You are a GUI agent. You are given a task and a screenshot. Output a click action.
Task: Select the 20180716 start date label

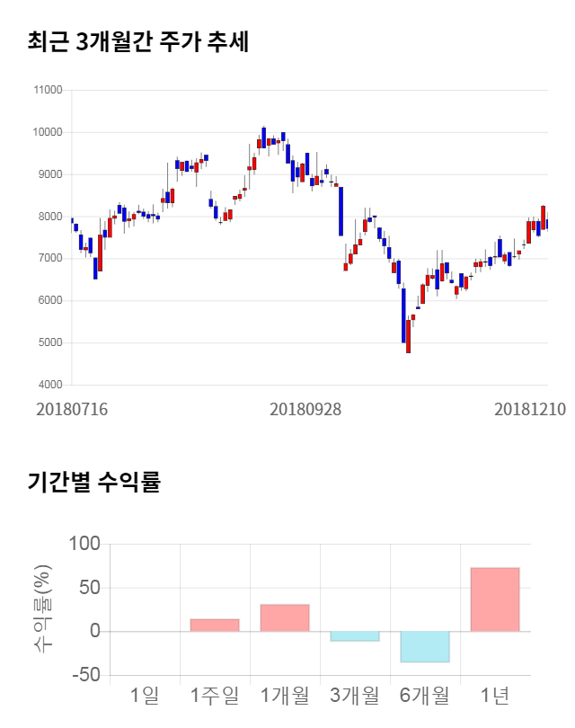[72, 409]
